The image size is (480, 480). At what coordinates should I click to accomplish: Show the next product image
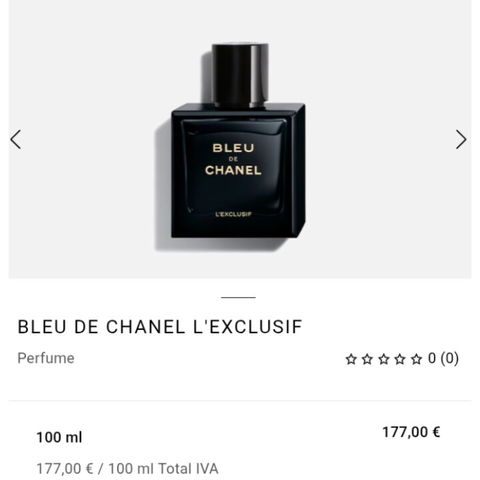(461, 139)
